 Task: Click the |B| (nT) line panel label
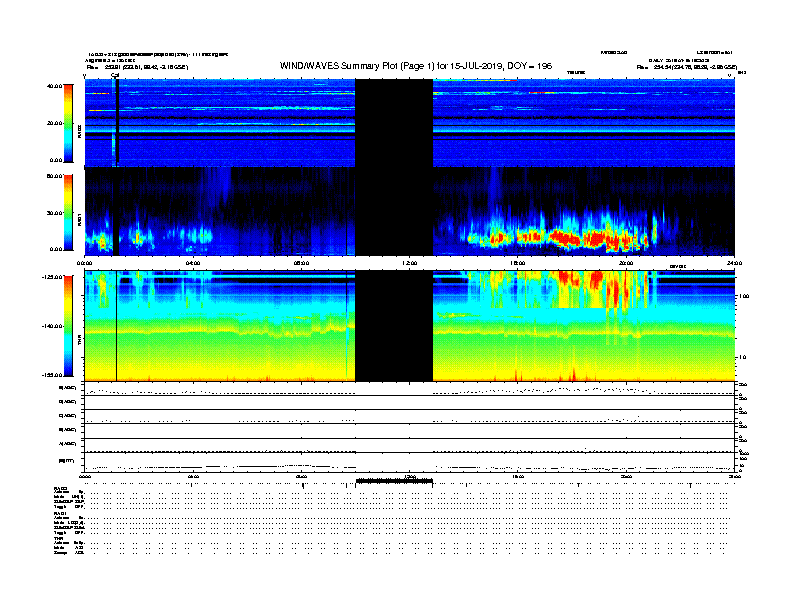[x=67, y=461]
